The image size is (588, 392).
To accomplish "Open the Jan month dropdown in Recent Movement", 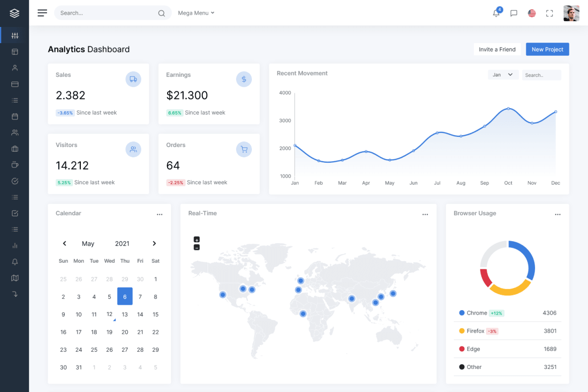I will tap(503, 75).
